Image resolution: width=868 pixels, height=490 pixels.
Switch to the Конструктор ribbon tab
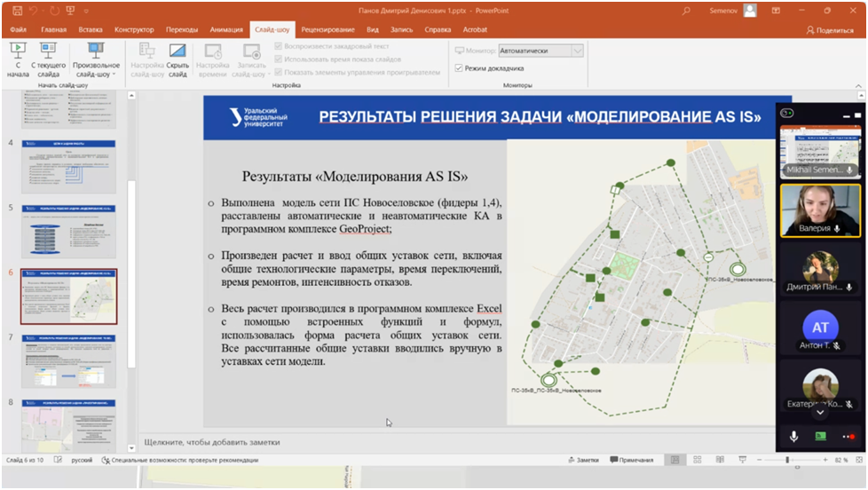(134, 29)
